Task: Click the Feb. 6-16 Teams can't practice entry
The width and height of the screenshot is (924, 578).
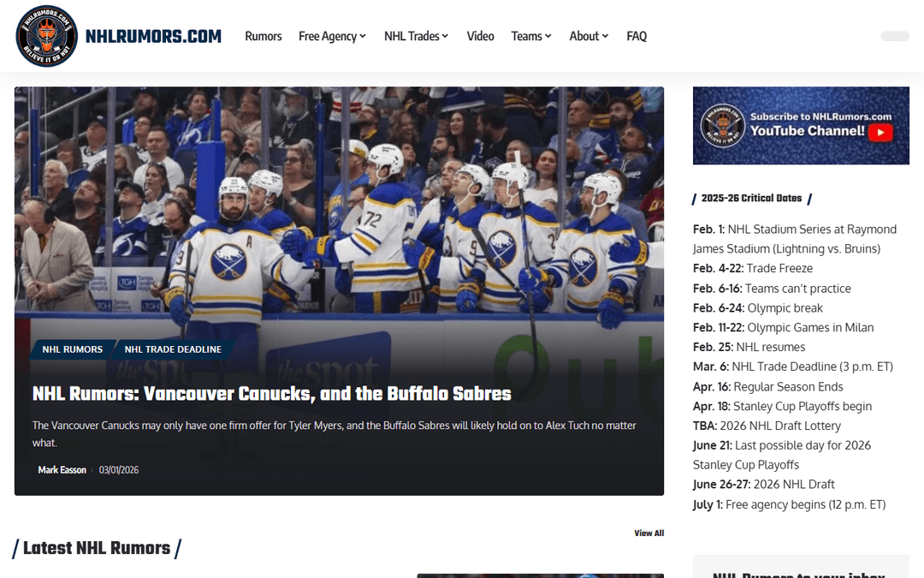Action: pyautogui.click(x=772, y=289)
